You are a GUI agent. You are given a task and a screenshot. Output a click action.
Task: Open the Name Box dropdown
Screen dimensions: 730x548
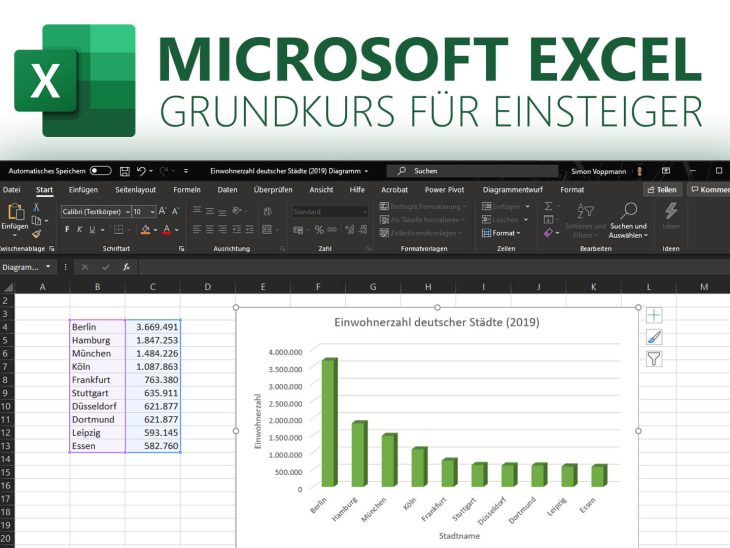point(48,267)
